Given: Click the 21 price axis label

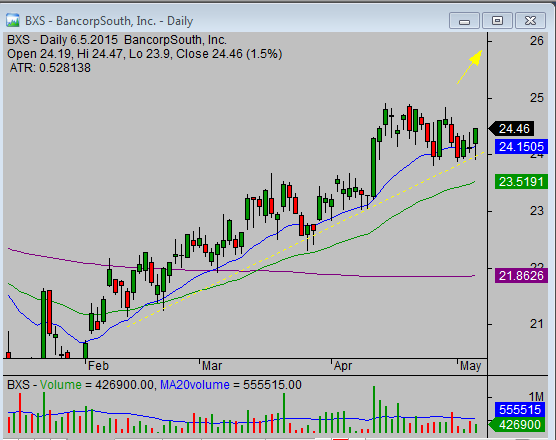Looking at the screenshot, I should click(x=536, y=324).
